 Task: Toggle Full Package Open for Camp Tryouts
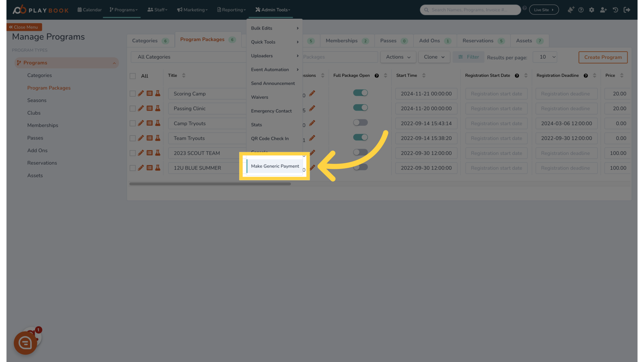361,122
